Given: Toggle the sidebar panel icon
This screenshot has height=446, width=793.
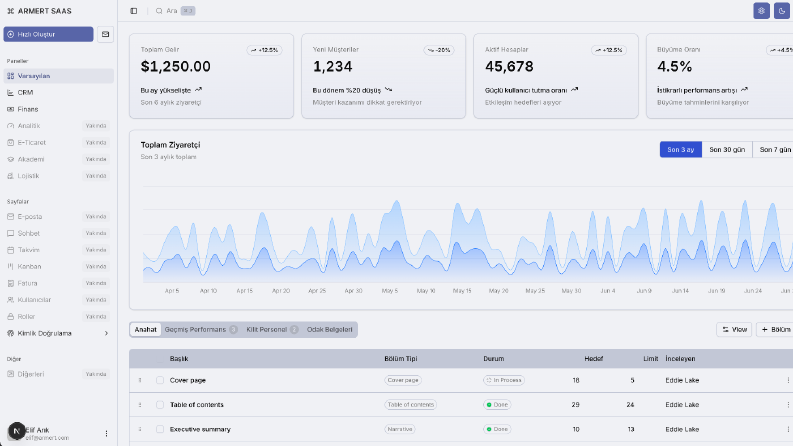Looking at the screenshot, I should coord(134,11).
